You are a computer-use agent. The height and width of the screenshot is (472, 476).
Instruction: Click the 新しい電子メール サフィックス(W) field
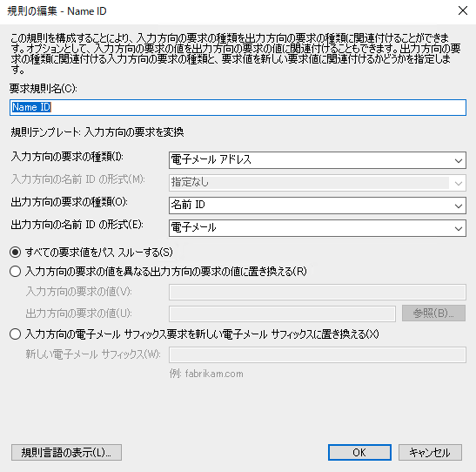pyautogui.click(x=318, y=354)
